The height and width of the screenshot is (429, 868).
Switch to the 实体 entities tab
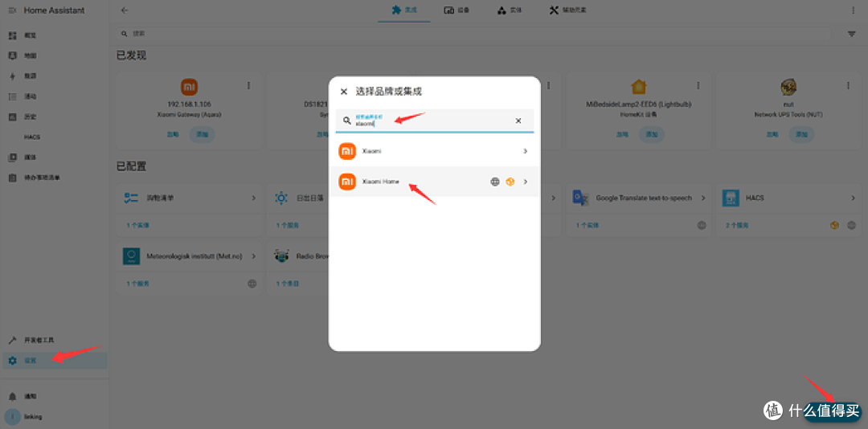(510, 10)
